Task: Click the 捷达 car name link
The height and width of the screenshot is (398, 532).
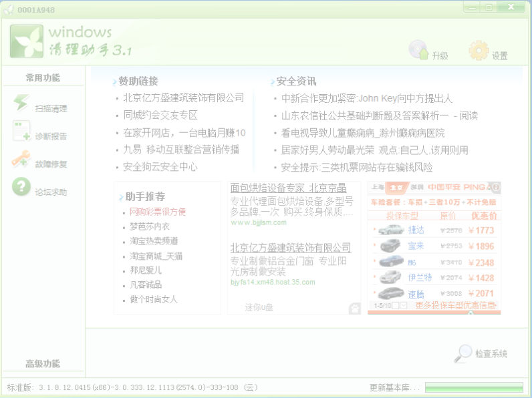Action: click(x=416, y=230)
